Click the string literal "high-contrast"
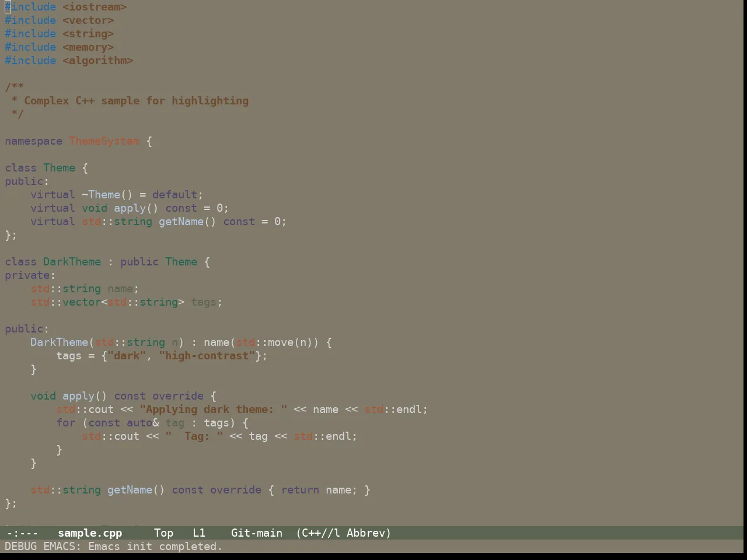Image resolution: width=747 pixels, height=560 pixels. 207,356
